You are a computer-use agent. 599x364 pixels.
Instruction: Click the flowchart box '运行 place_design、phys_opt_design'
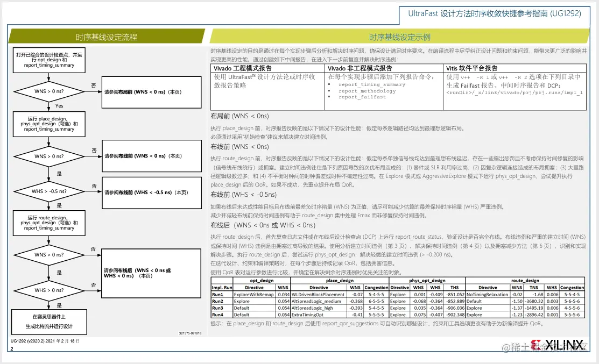49,124
